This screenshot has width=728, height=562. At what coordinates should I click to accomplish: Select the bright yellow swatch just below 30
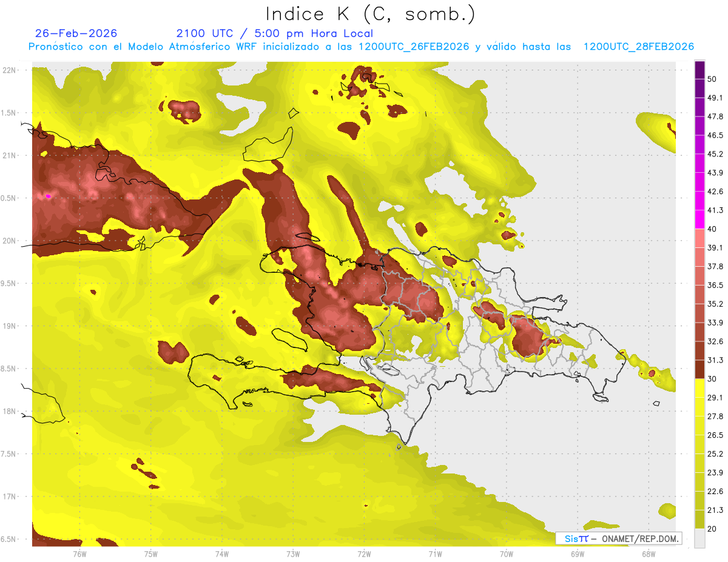699,388
